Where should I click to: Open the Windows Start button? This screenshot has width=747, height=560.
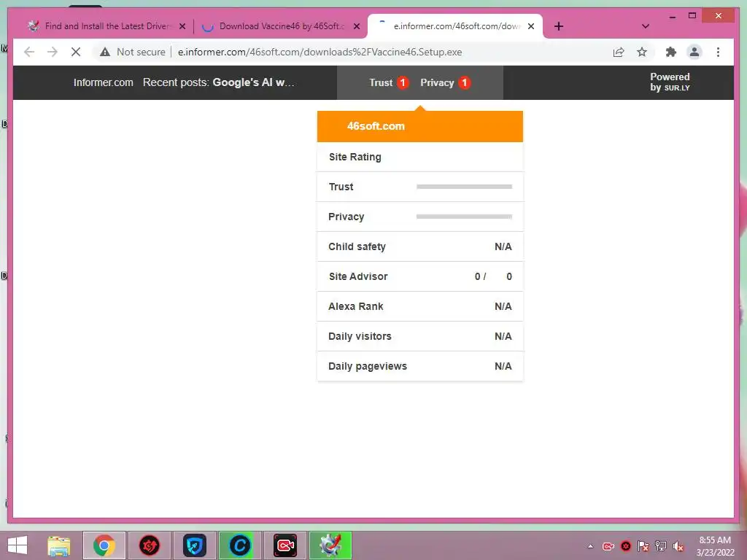point(18,545)
